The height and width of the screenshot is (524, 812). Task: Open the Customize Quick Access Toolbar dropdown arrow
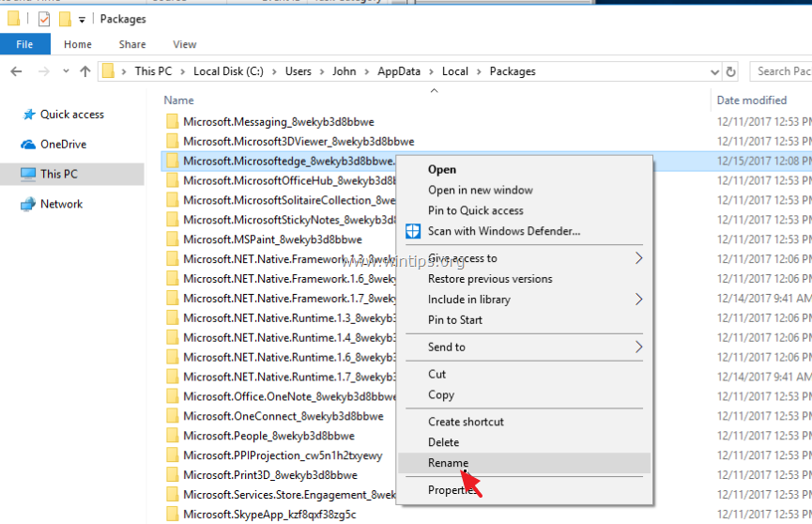pyautogui.click(x=82, y=20)
